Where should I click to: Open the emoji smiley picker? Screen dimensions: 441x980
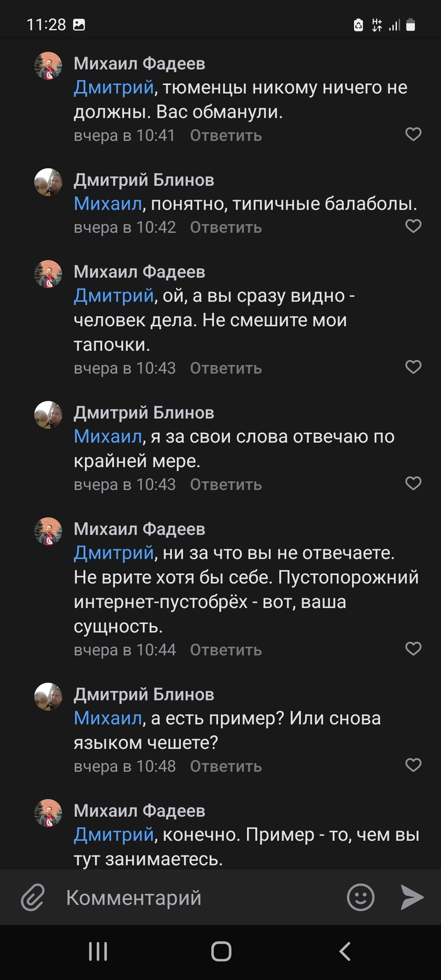[x=361, y=897]
